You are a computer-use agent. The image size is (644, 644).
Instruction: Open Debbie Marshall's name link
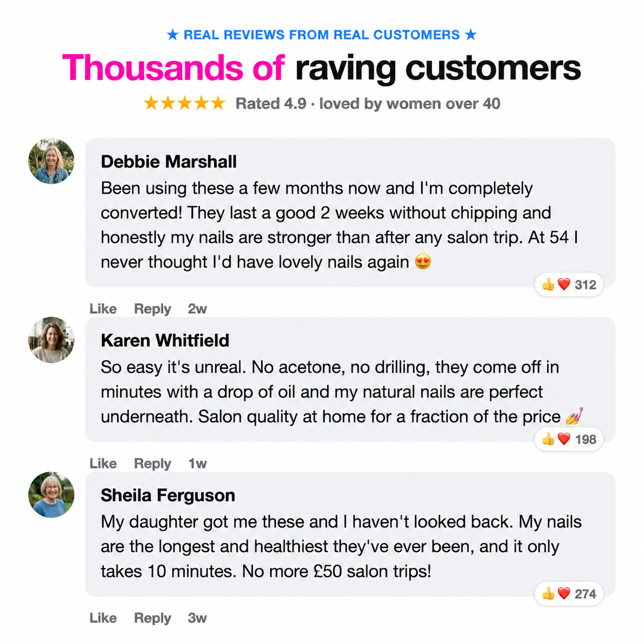pos(169,162)
